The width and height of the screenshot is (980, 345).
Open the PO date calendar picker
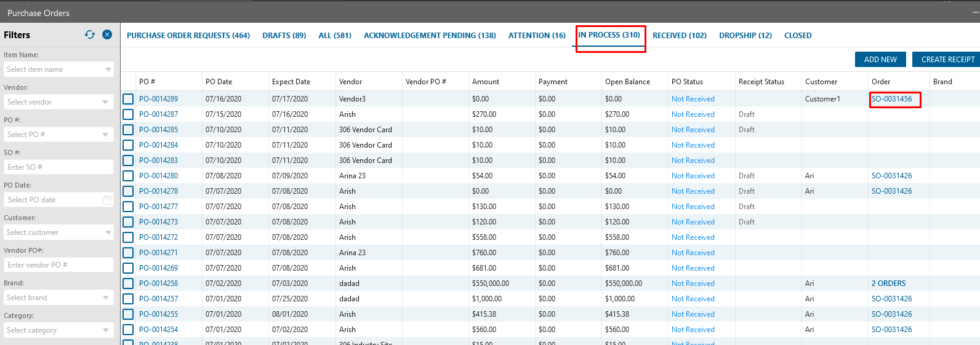[x=107, y=200]
